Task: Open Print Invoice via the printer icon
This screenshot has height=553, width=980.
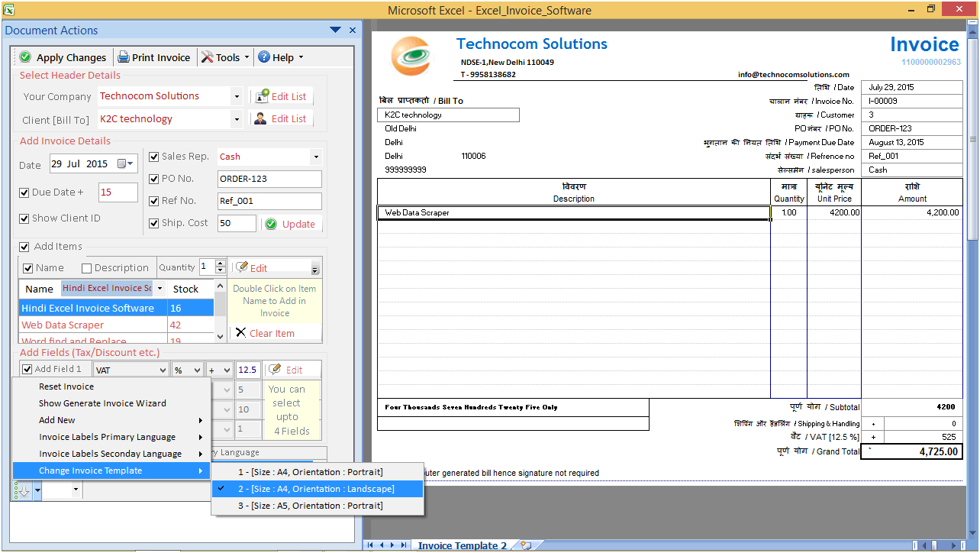Action: pos(122,57)
